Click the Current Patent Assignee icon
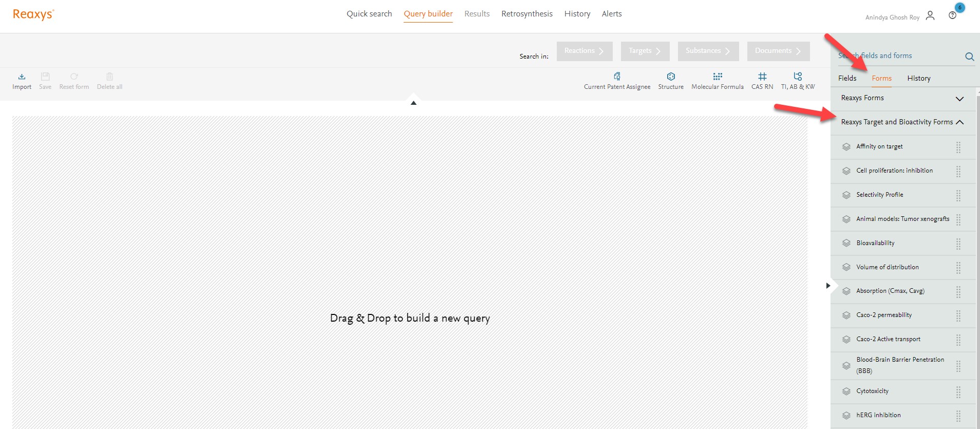The width and height of the screenshot is (980, 429). [x=617, y=77]
